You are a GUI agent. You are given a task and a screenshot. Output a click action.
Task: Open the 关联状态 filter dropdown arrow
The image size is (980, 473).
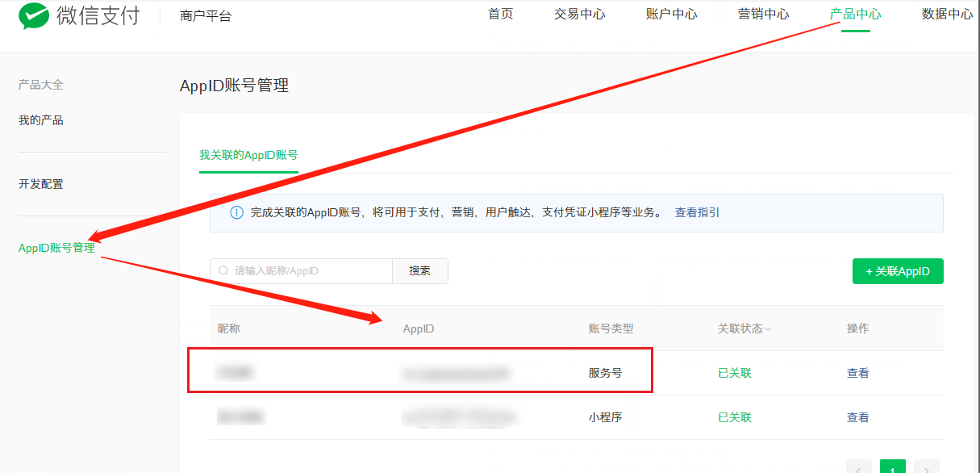(768, 329)
